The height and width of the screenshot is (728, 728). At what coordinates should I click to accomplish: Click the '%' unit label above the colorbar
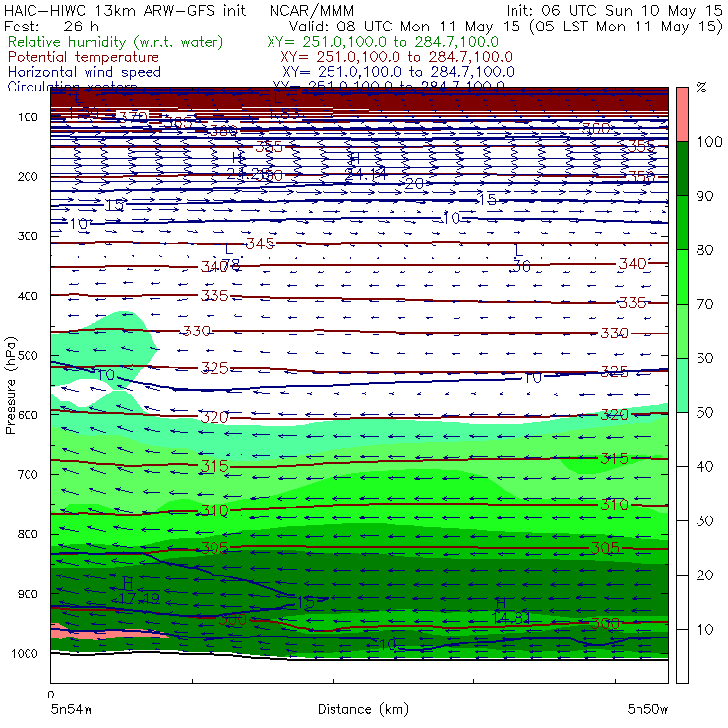[x=701, y=88]
